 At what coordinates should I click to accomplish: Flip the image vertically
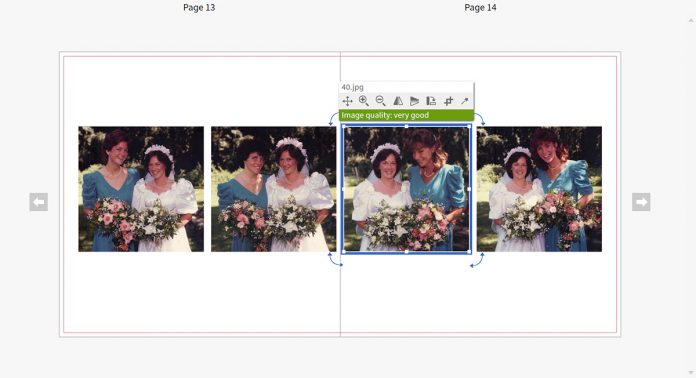tap(415, 101)
